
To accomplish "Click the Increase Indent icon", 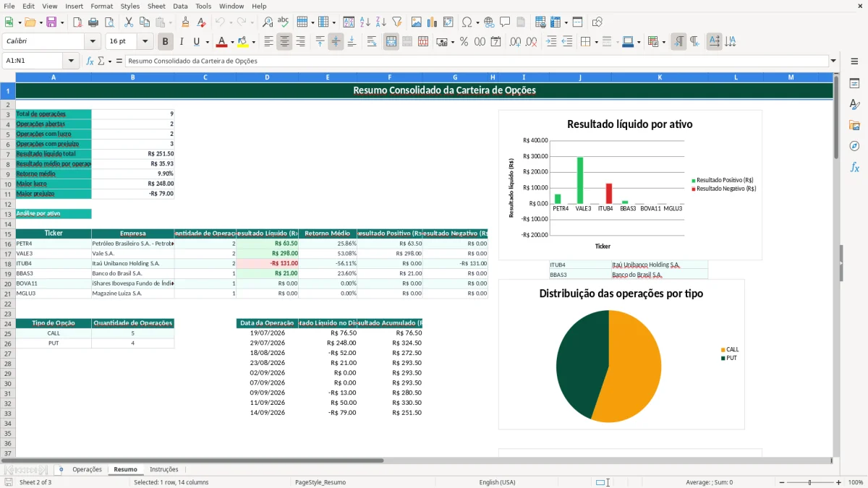I will (x=551, y=42).
